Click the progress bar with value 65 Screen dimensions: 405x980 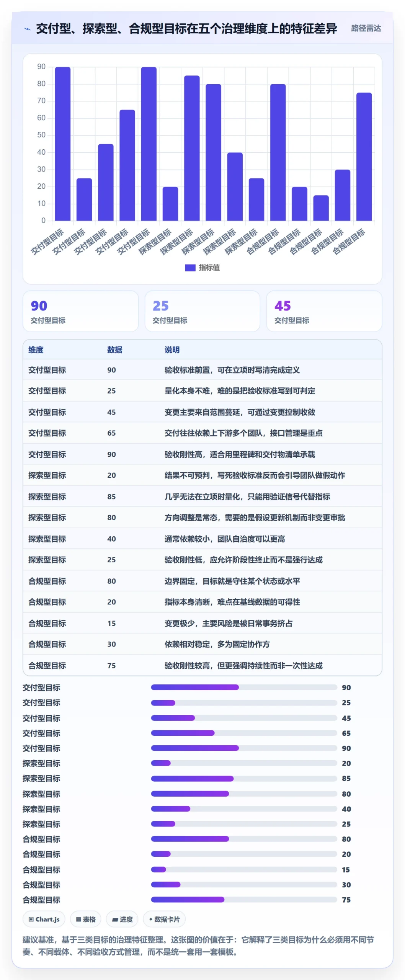[x=244, y=733]
